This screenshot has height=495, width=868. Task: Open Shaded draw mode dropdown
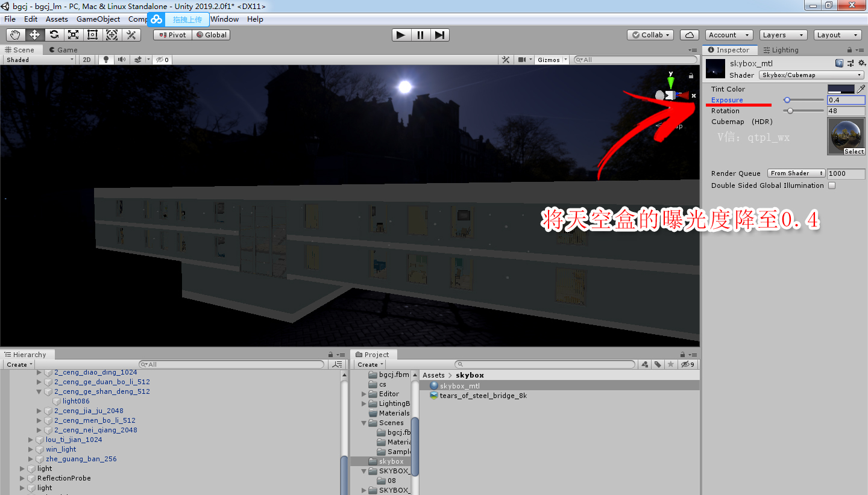[40, 60]
